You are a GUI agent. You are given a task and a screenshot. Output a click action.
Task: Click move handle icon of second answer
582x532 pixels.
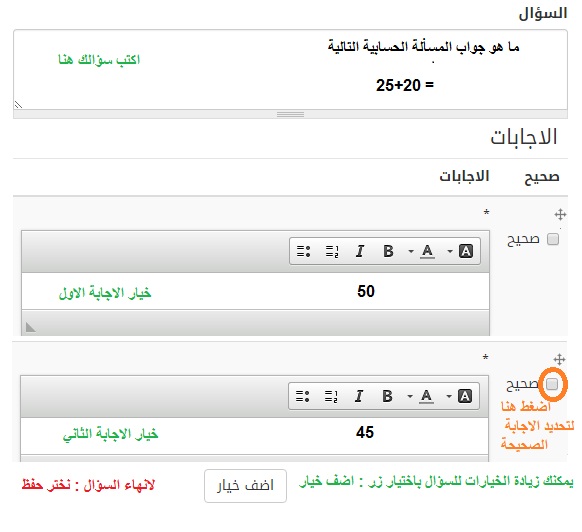559,359
